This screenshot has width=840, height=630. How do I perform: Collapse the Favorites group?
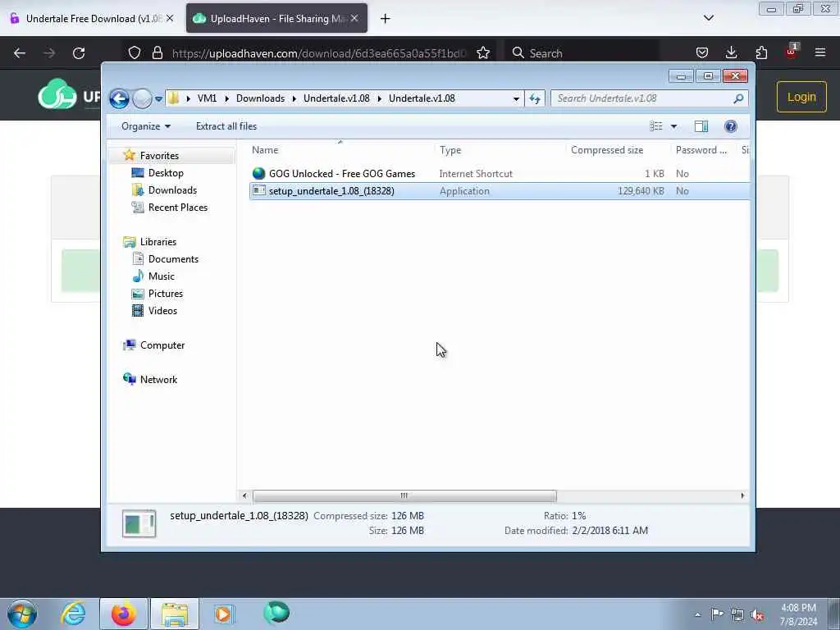pos(159,156)
